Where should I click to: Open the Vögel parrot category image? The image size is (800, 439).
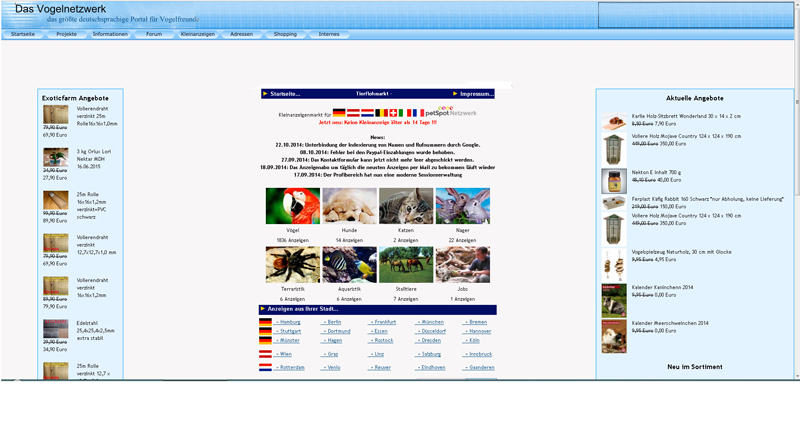tap(292, 206)
